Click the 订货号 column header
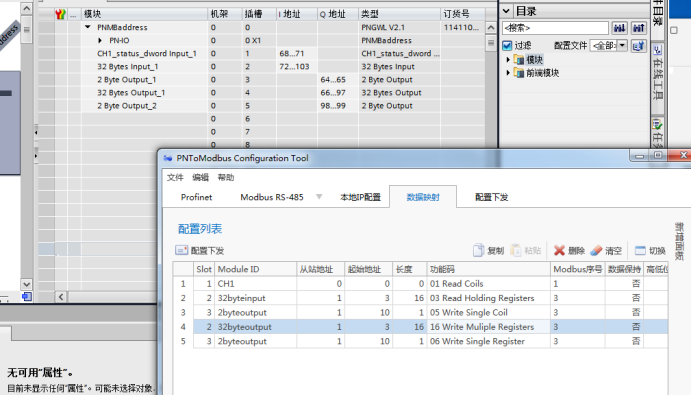Screen dimensions: 692x395 click(463, 14)
